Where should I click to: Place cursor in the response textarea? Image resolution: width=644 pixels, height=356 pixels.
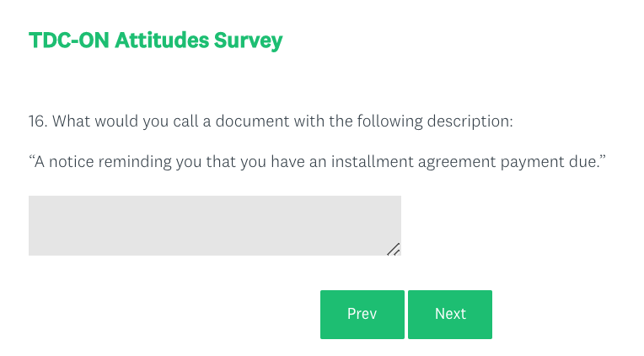click(x=214, y=225)
